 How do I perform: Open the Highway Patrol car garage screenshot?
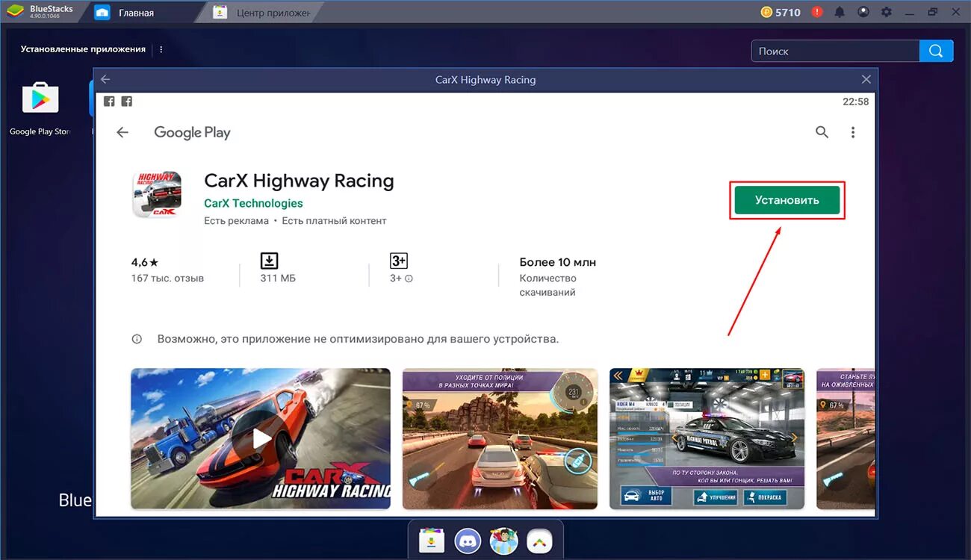pos(707,438)
